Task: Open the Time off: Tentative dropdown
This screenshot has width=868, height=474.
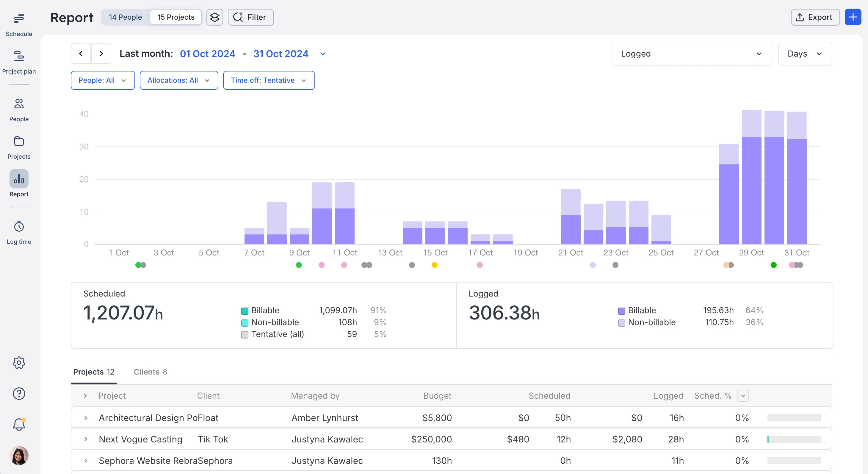Action: click(x=269, y=80)
